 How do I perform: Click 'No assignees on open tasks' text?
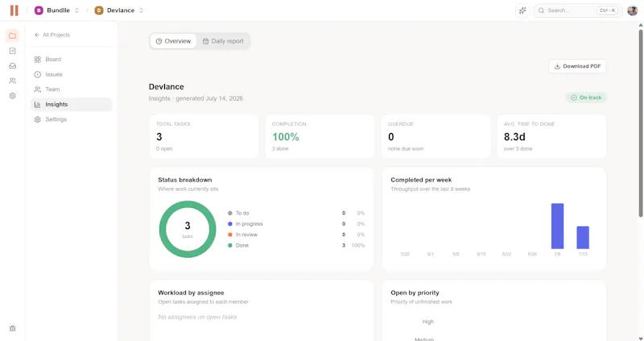(197, 317)
